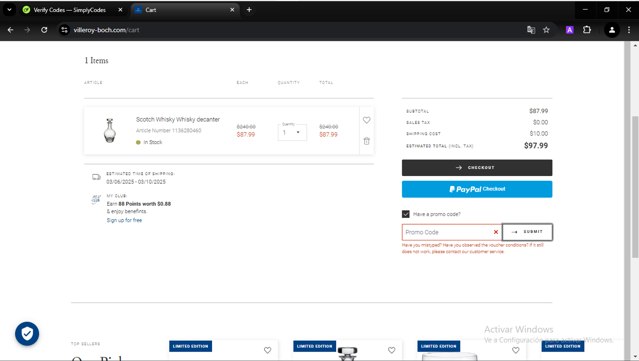Open the Chrome profile avatar
The width and height of the screenshot is (639, 361).
point(612,30)
